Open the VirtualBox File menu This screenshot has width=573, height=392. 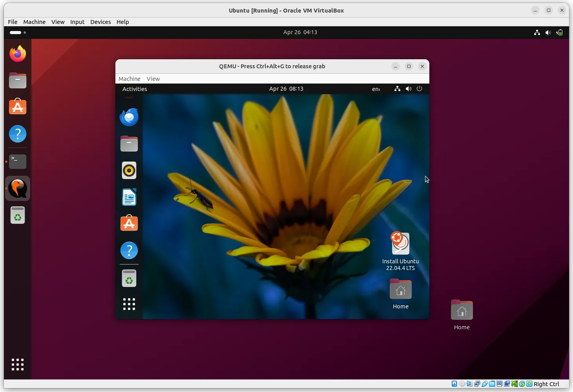(13, 22)
